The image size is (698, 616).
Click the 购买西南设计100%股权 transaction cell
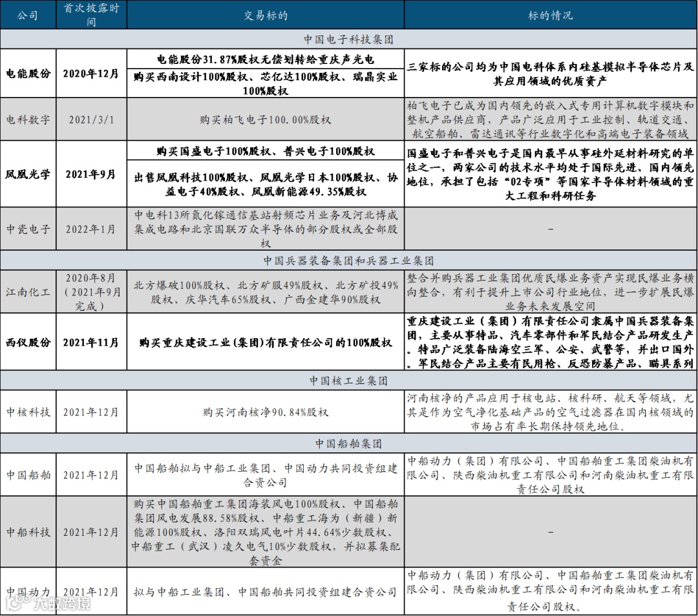[x=266, y=83]
